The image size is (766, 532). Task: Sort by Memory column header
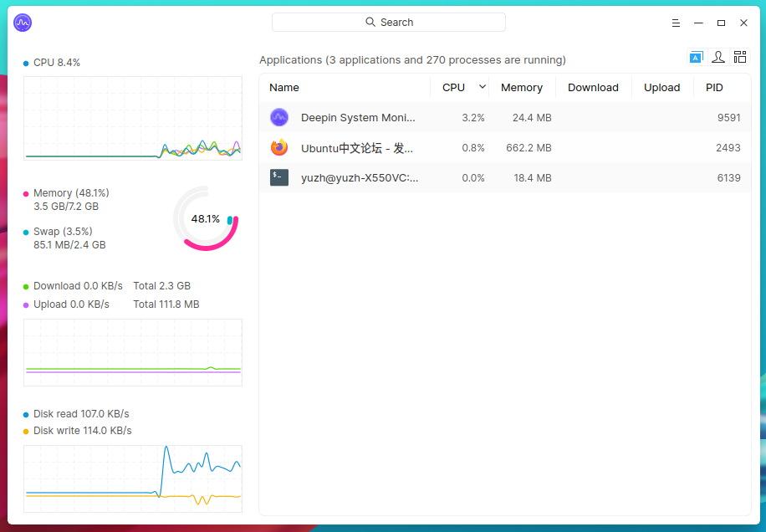(x=521, y=88)
